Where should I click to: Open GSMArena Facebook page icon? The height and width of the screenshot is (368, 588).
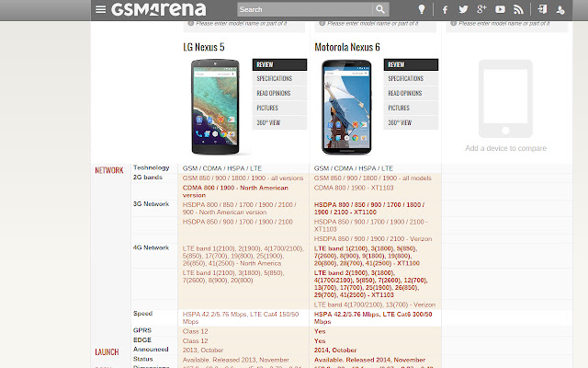click(x=445, y=10)
